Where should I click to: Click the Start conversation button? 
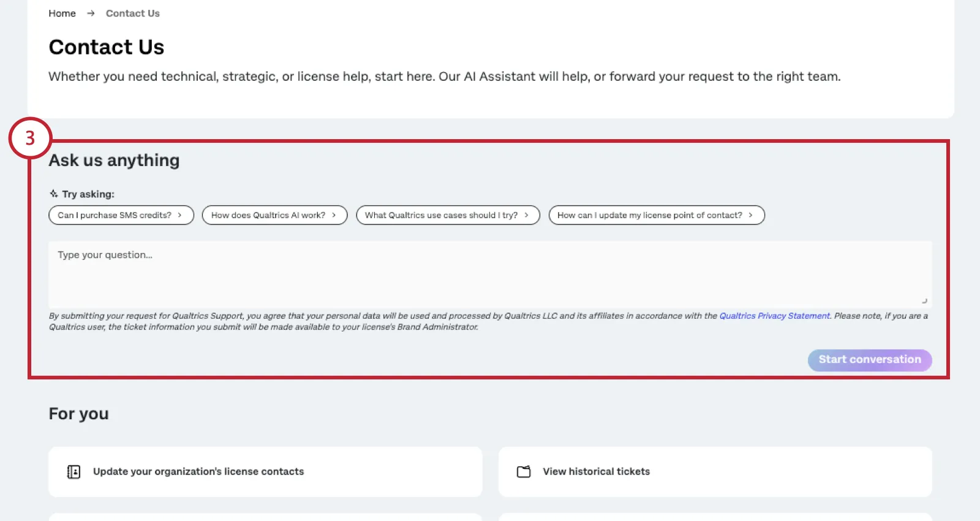point(870,360)
